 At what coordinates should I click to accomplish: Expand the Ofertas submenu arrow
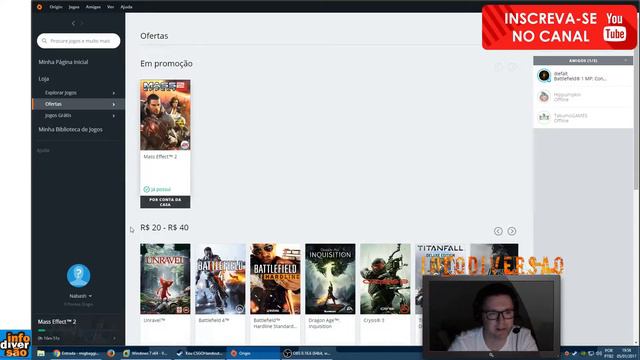tap(114, 104)
